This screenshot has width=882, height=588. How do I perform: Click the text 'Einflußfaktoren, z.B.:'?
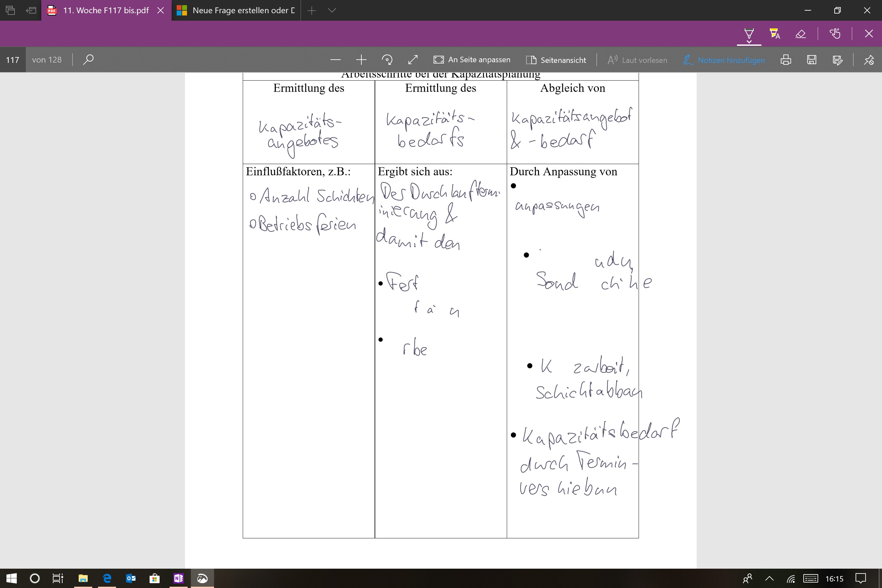pos(298,172)
